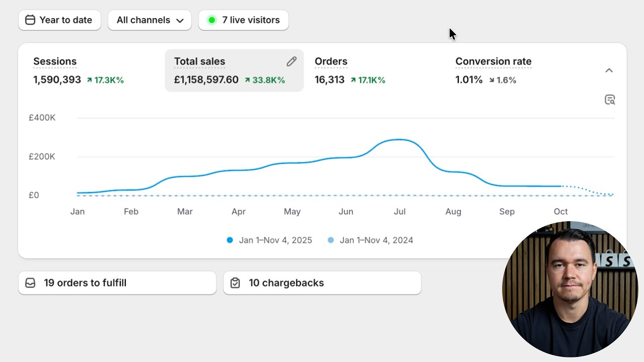Viewport: 644px width, 362px height.
Task: Click the pencil edit icon on Total sales
Action: [291, 61]
